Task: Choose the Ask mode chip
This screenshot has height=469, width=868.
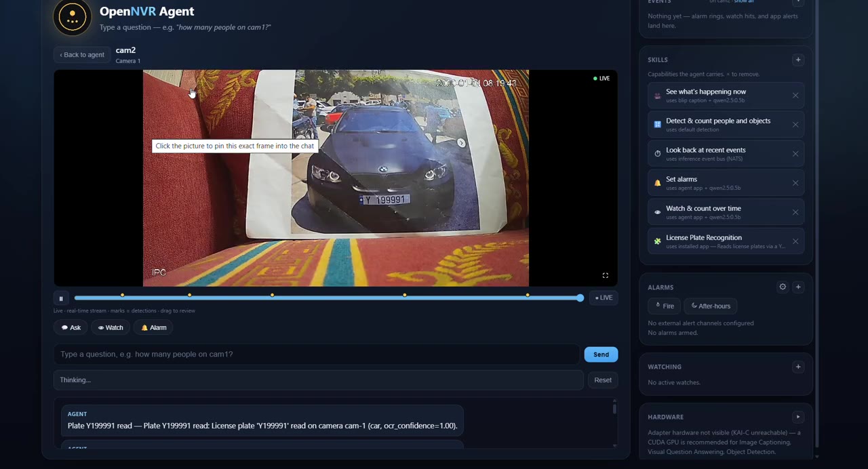Action: (x=71, y=327)
